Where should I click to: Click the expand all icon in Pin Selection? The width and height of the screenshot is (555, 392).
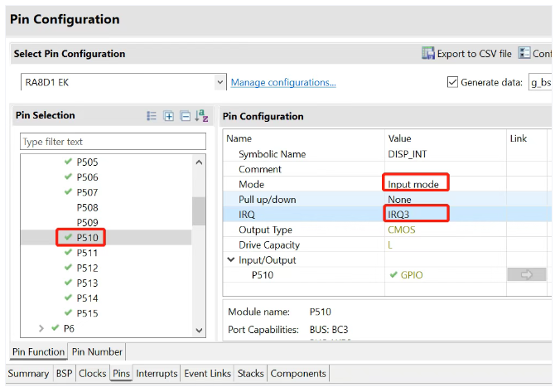168,116
